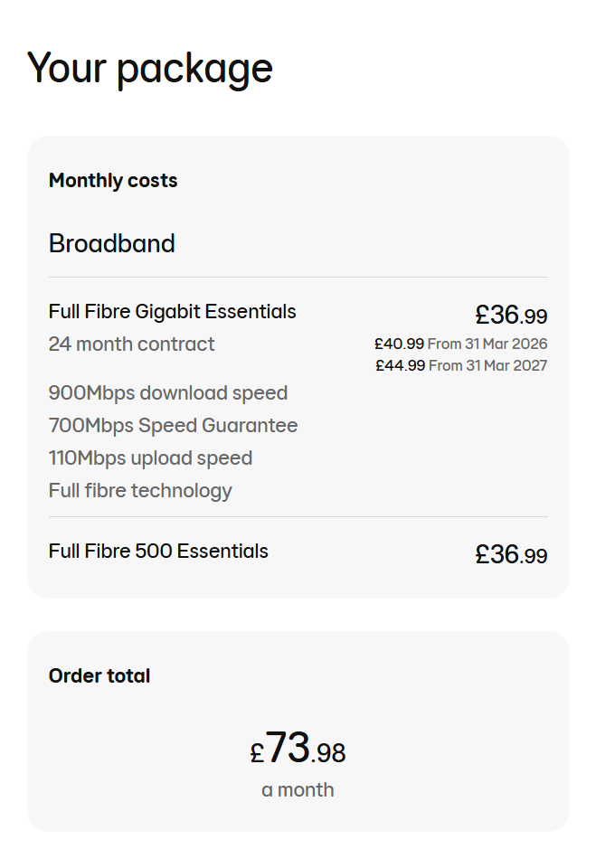Click the Gigabit Essentials £36.99 price
The image size is (596, 868).
(x=511, y=315)
